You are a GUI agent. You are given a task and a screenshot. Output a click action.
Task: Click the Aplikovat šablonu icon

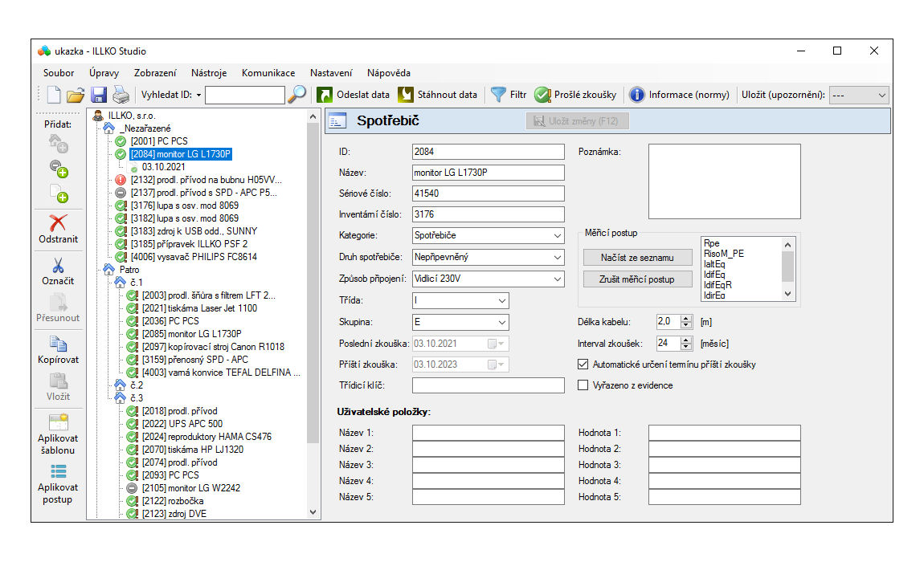click(x=58, y=421)
